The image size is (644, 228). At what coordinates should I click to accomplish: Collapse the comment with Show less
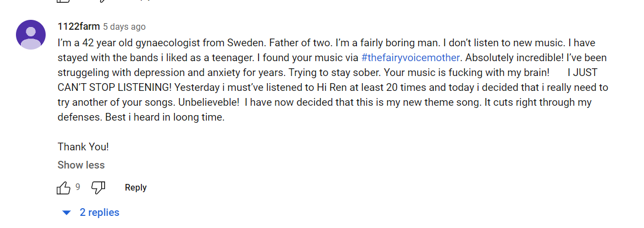[x=81, y=165]
